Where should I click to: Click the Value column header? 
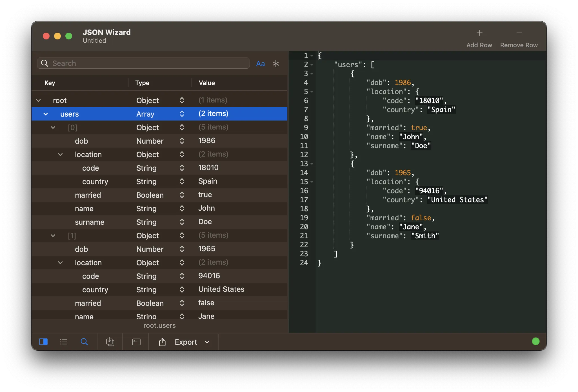pyautogui.click(x=207, y=83)
